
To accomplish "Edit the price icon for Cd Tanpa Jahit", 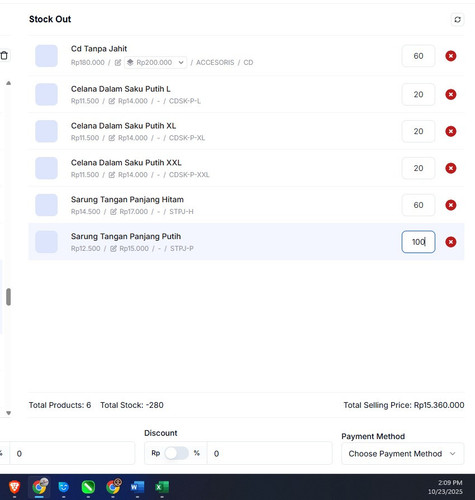I will point(118,63).
